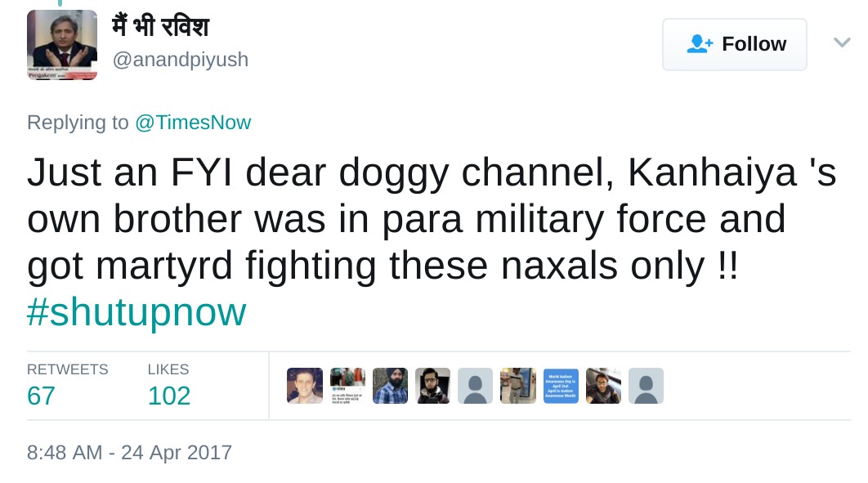View the 67 retweets list

(42, 396)
